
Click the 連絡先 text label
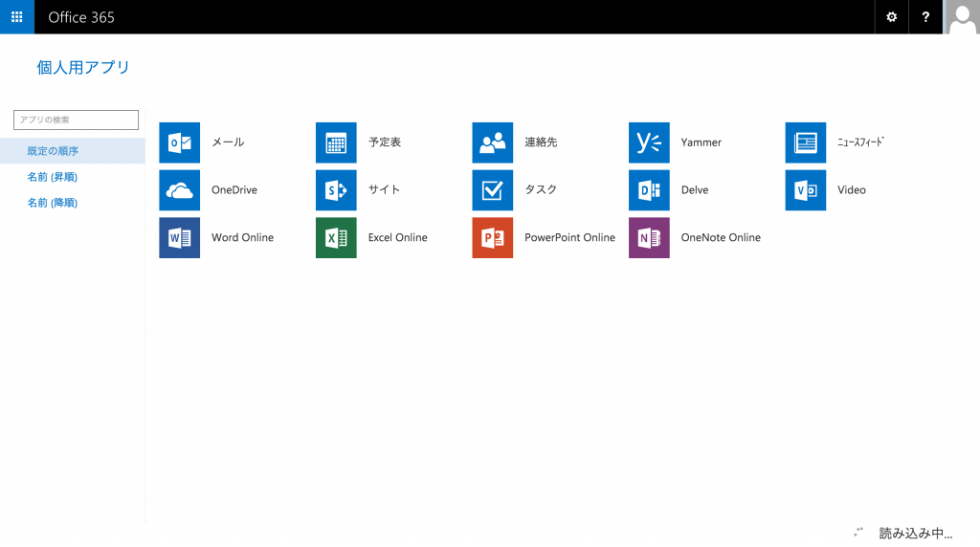(541, 142)
